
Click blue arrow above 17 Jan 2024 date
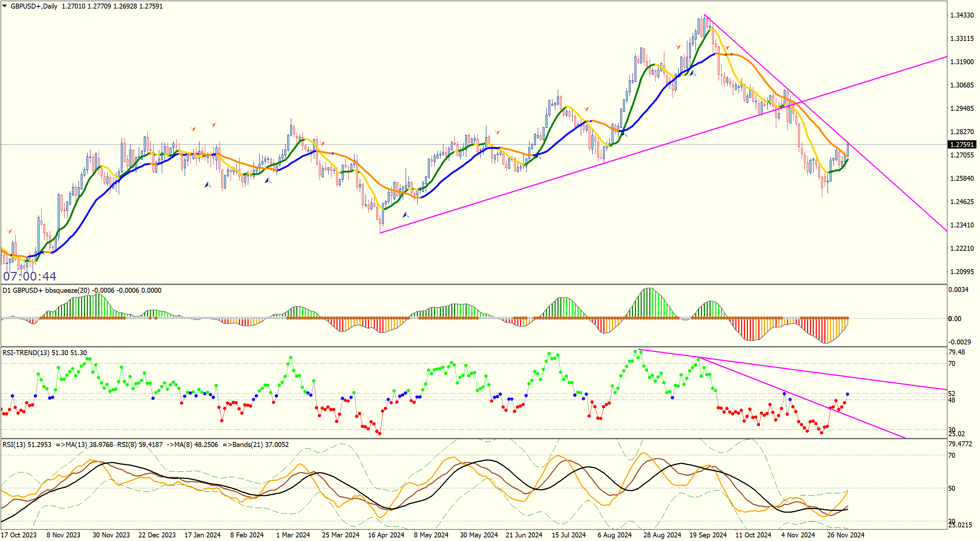[x=208, y=185]
